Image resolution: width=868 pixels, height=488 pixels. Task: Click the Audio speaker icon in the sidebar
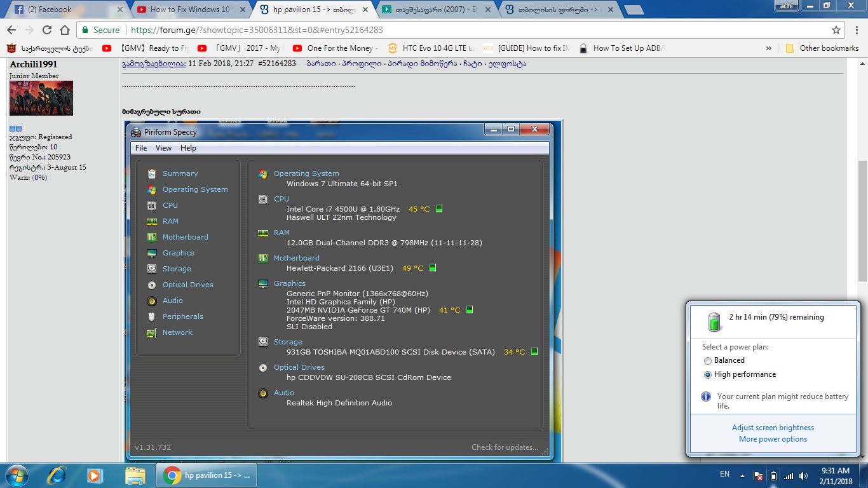pos(151,301)
